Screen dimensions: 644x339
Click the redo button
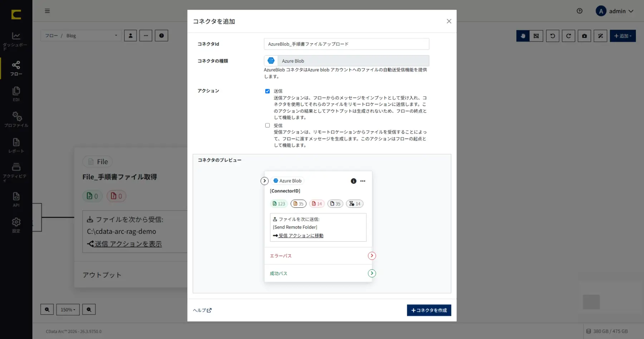click(x=569, y=36)
